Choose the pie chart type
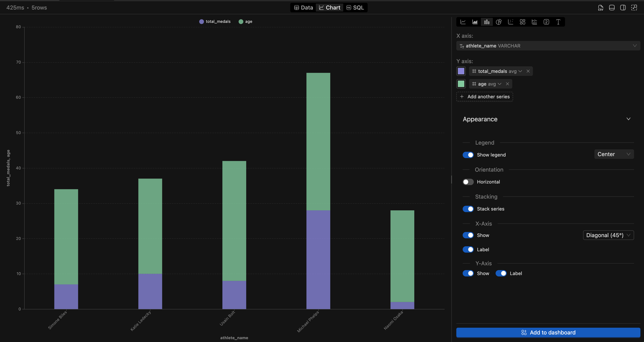The image size is (644, 342). pyautogui.click(x=499, y=22)
